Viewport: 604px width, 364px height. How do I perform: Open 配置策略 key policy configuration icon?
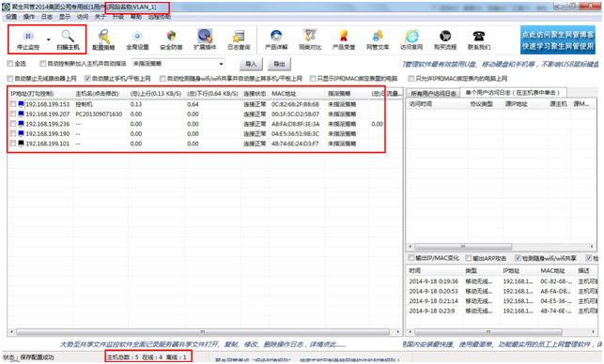coord(103,37)
